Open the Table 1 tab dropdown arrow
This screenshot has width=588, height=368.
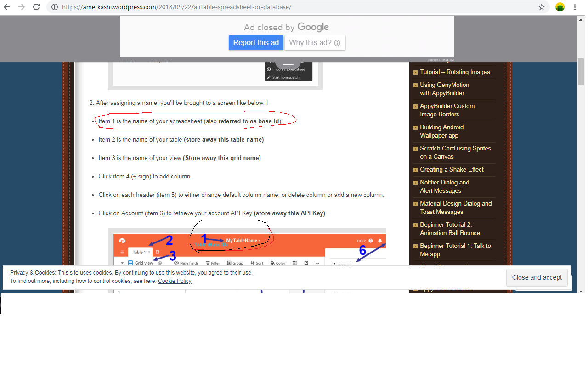click(148, 253)
